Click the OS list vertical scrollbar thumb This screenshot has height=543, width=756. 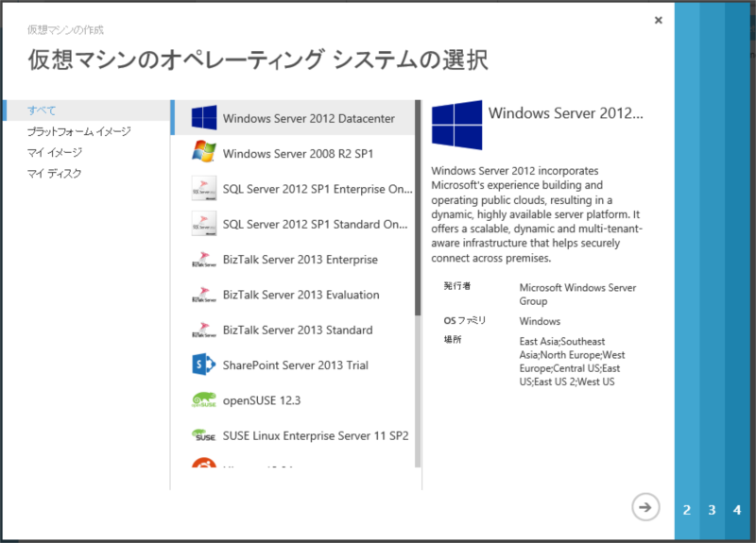[418, 208]
